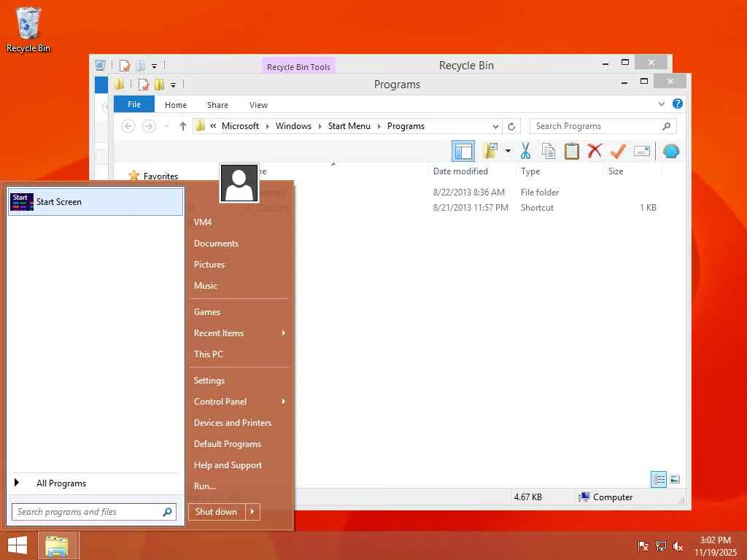Click the orange checkmark Properties icon

[618, 152]
